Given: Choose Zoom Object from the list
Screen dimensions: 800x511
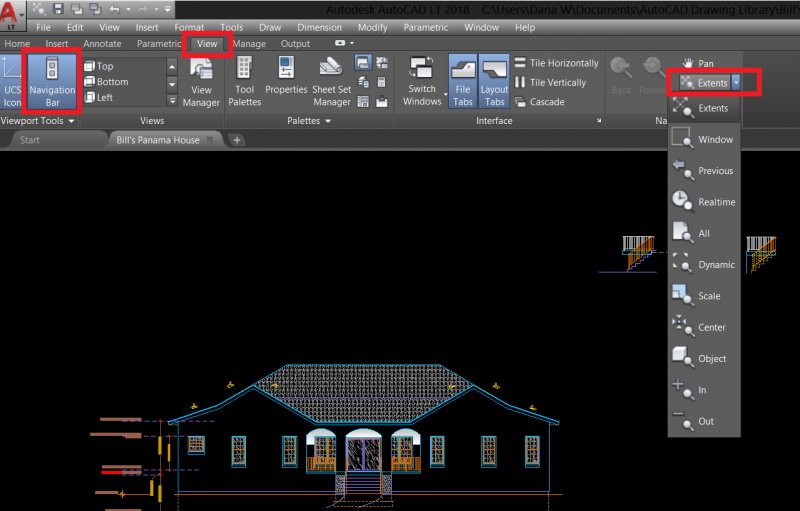Looking at the screenshot, I should (x=704, y=359).
